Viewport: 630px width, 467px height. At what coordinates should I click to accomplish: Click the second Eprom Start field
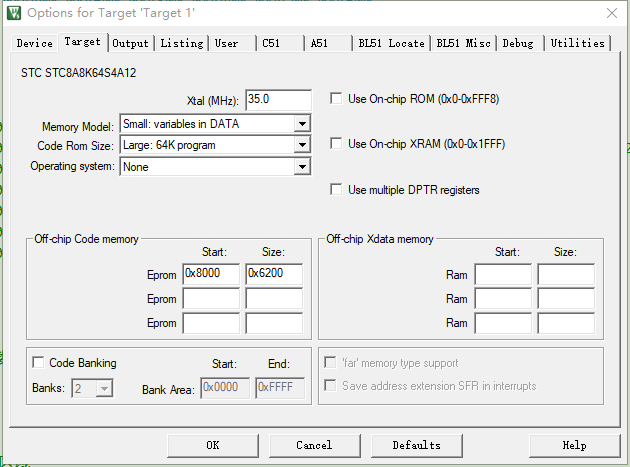[x=211, y=299]
